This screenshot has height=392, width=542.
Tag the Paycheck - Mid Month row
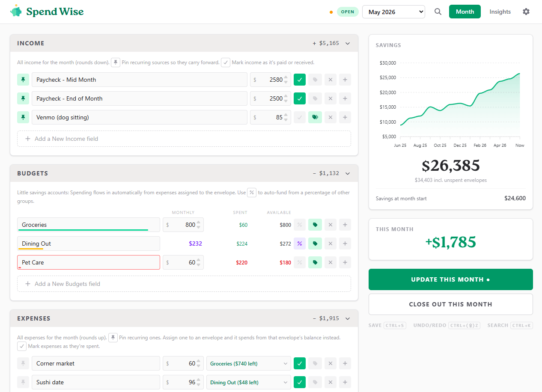pyautogui.click(x=315, y=80)
